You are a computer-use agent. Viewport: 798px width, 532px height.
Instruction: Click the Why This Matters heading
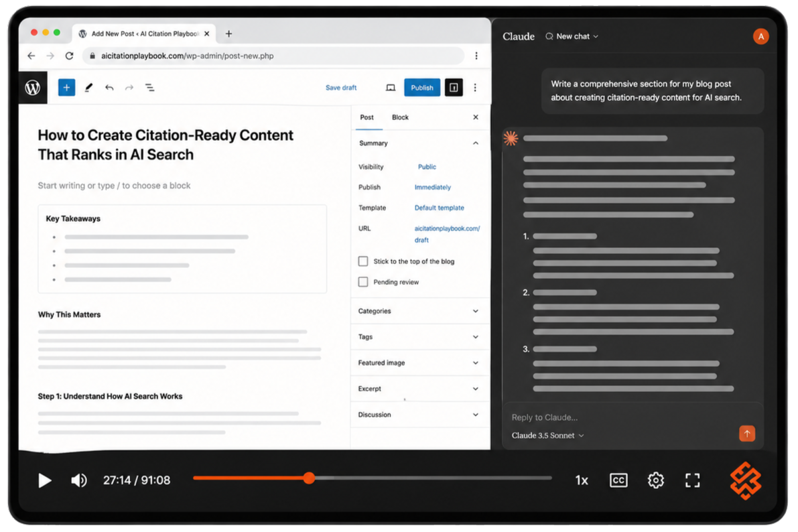pos(69,315)
